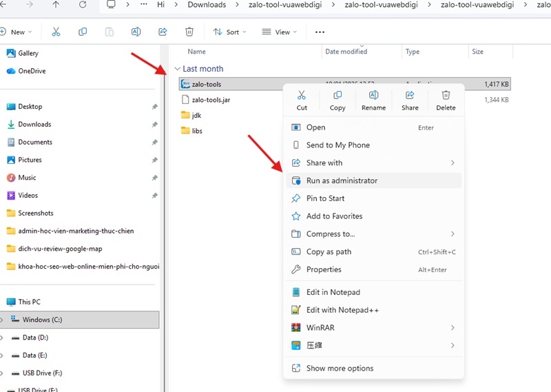Collapse the Last month group
551x392 pixels.
coord(178,69)
